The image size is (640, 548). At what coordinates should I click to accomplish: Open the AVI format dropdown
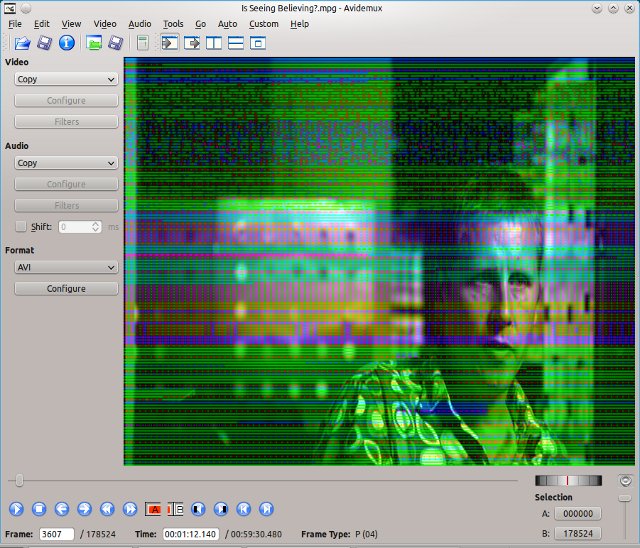[x=66, y=268]
